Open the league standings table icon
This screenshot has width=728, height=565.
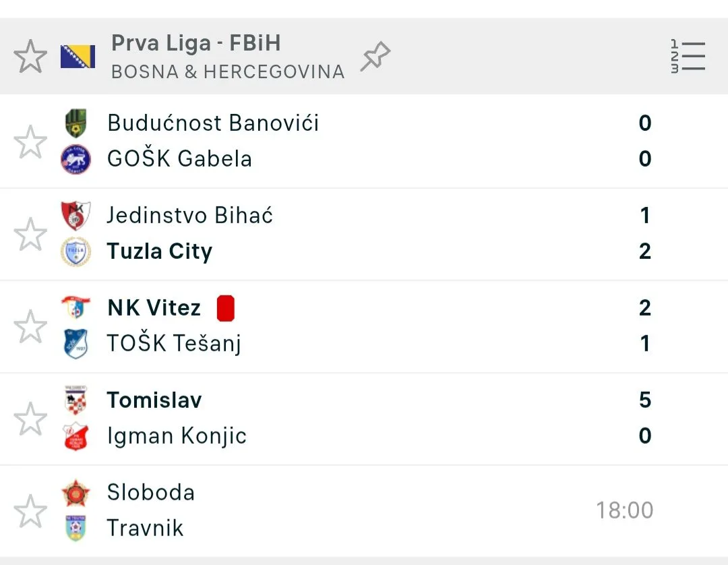688,57
